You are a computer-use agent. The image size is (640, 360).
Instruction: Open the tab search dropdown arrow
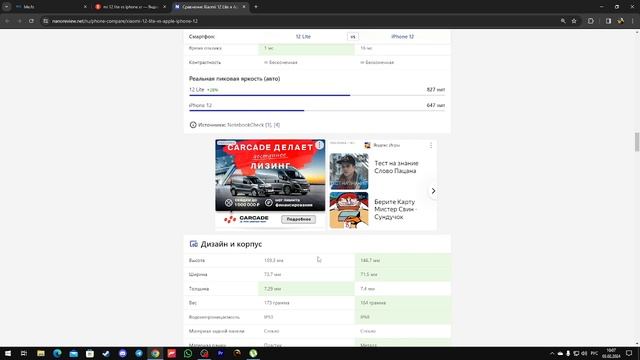pyautogui.click(x=6, y=7)
